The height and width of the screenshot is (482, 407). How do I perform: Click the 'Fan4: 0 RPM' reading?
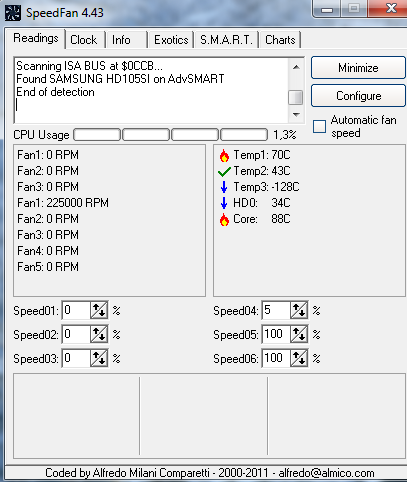[48, 251]
